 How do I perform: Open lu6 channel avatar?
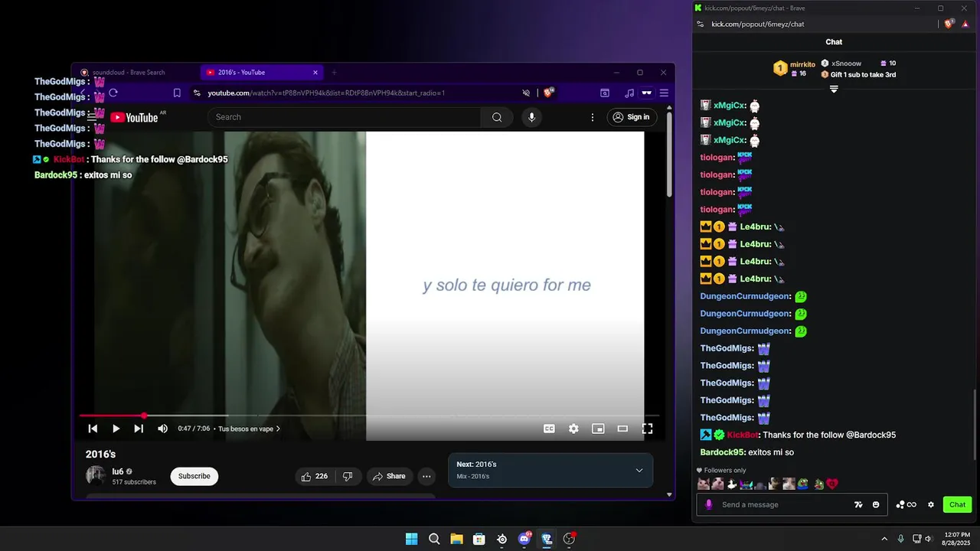tap(96, 475)
